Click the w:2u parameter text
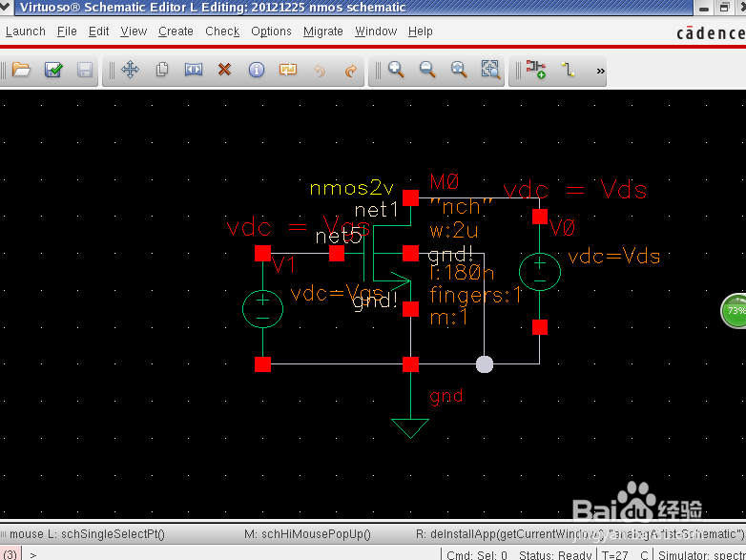Viewport: 746px width, 560px height. pos(454,230)
